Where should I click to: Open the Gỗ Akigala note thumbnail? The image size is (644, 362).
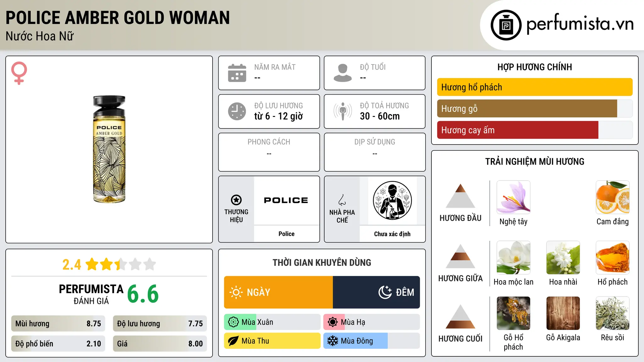tap(563, 313)
